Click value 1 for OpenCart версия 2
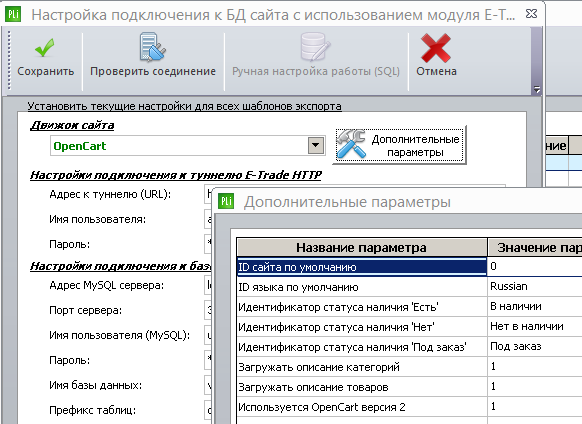The width and height of the screenshot is (582, 424). pyautogui.click(x=535, y=407)
